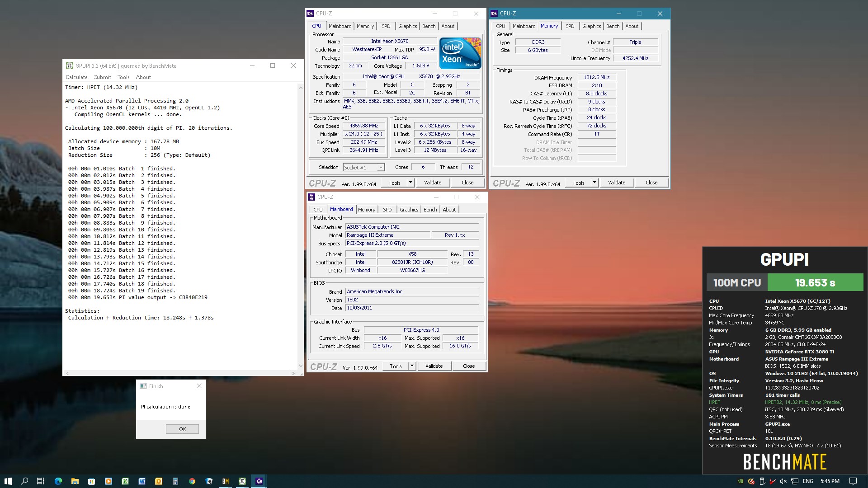
Task: Launch Google Chrome from taskbar
Action: pyautogui.click(x=192, y=481)
